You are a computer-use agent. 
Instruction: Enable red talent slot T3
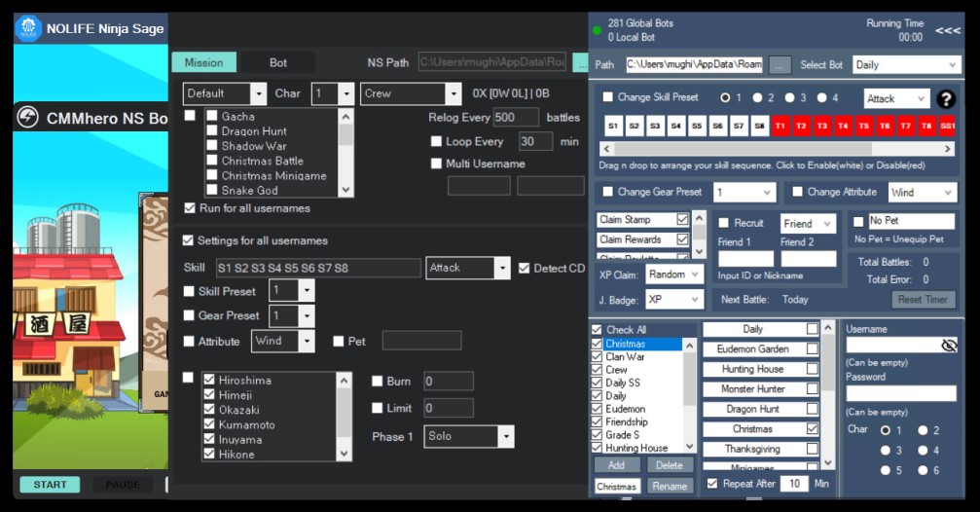822,126
